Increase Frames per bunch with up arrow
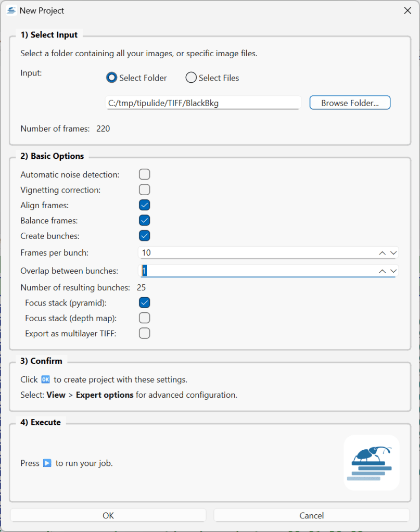This screenshot has height=532, width=420. [x=382, y=253]
